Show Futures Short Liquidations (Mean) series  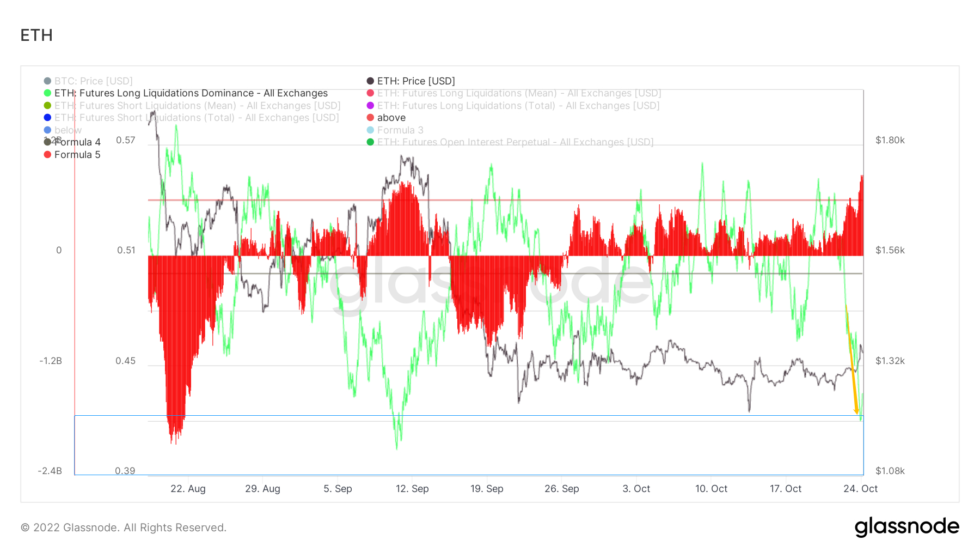coord(197,106)
